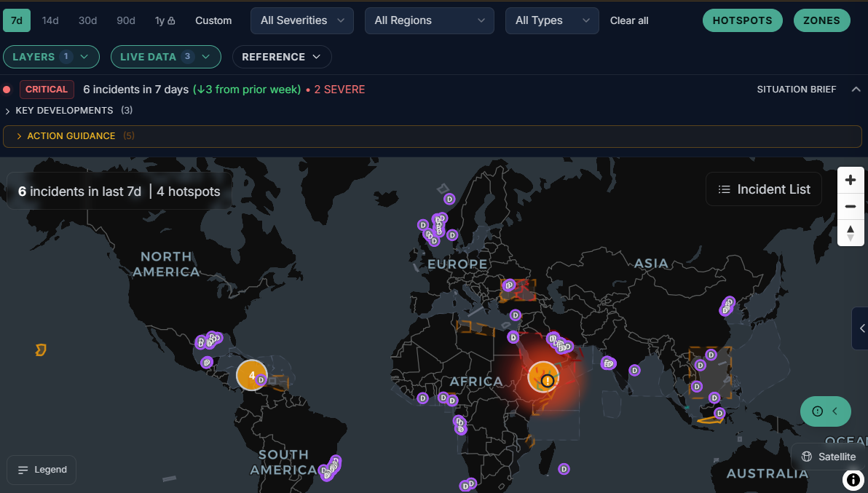The image size is (868, 493).
Task: Select the yellow zone shape in the Pacific
Action: click(40, 350)
